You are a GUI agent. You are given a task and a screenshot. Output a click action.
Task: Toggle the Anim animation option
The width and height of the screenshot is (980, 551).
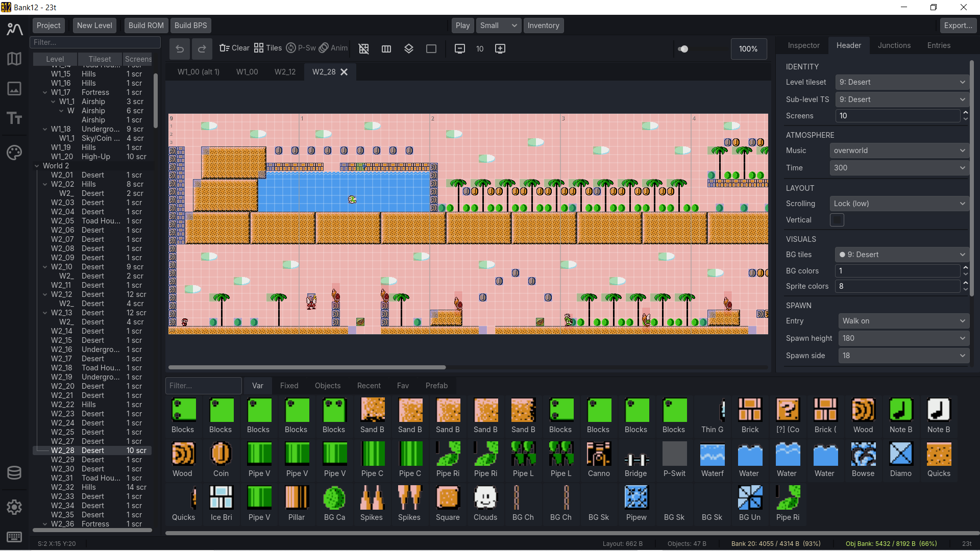pos(333,48)
